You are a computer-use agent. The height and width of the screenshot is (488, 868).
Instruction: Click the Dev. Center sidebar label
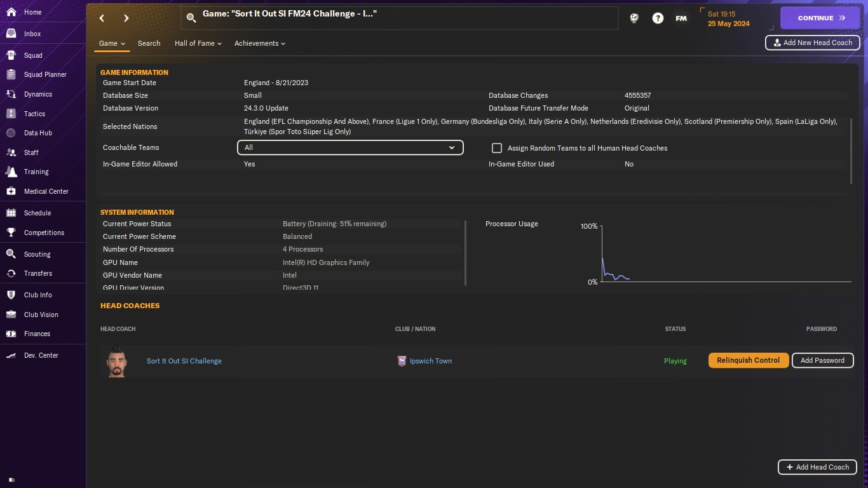41,355
